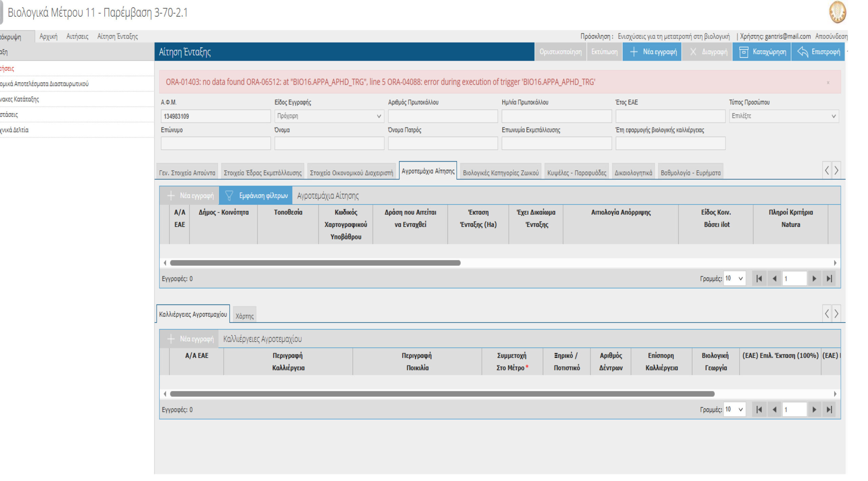Click page number field in Καλλιέργειες grid
Screen dimensions: 868x481
[794, 410]
